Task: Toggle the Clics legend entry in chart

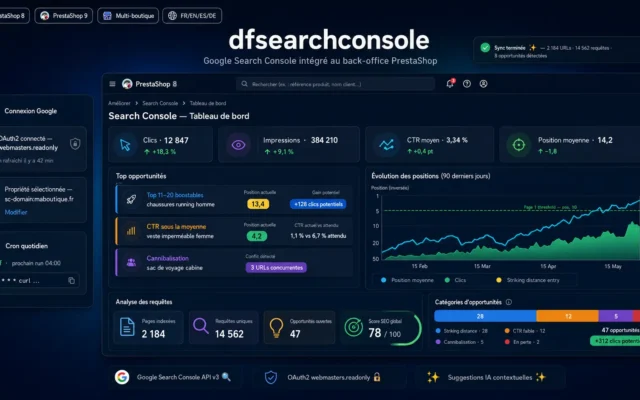Action: tap(456, 280)
